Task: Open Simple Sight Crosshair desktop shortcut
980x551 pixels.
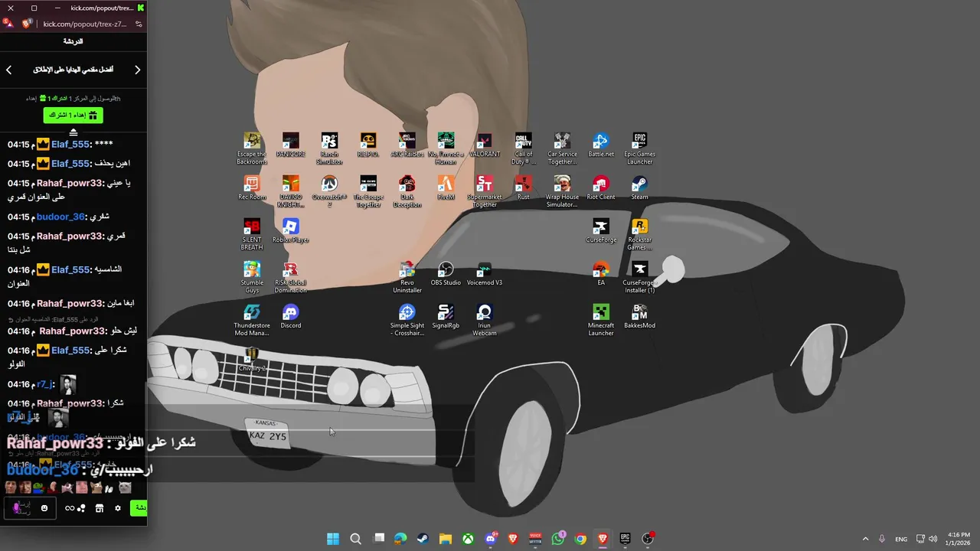Action: click(407, 320)
